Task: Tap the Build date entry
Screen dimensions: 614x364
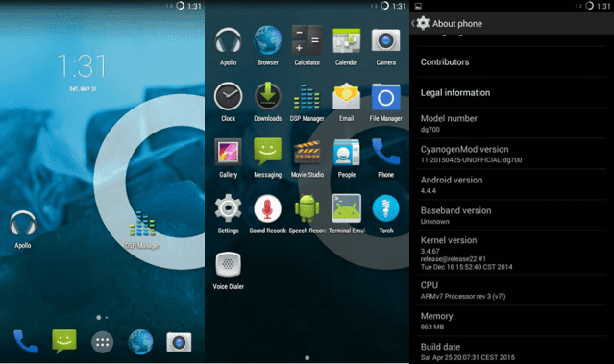Action: click(511, 351)
